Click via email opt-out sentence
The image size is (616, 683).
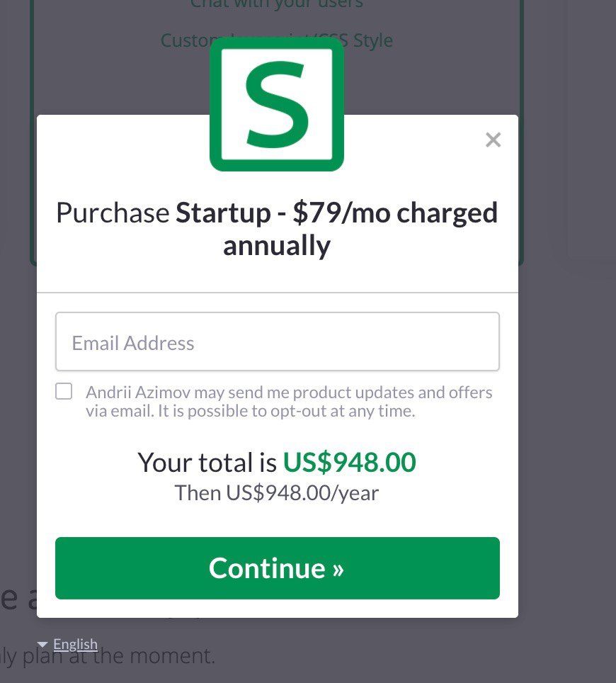click(x=251, y=411)
